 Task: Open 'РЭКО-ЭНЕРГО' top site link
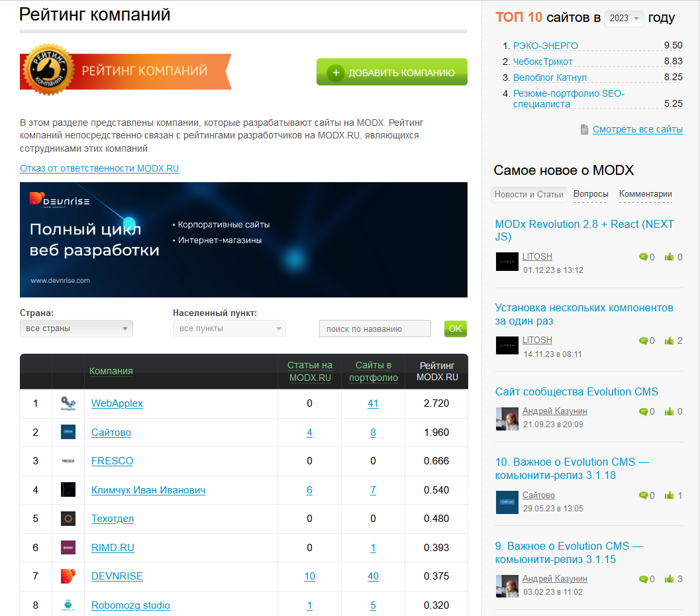(x=546, y=46)
